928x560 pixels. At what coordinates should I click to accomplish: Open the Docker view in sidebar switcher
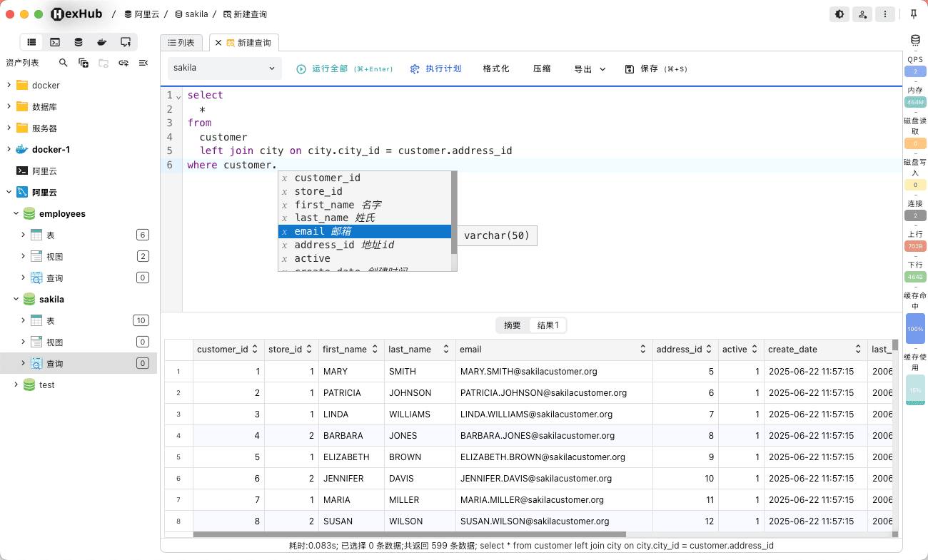coord(102,42)
